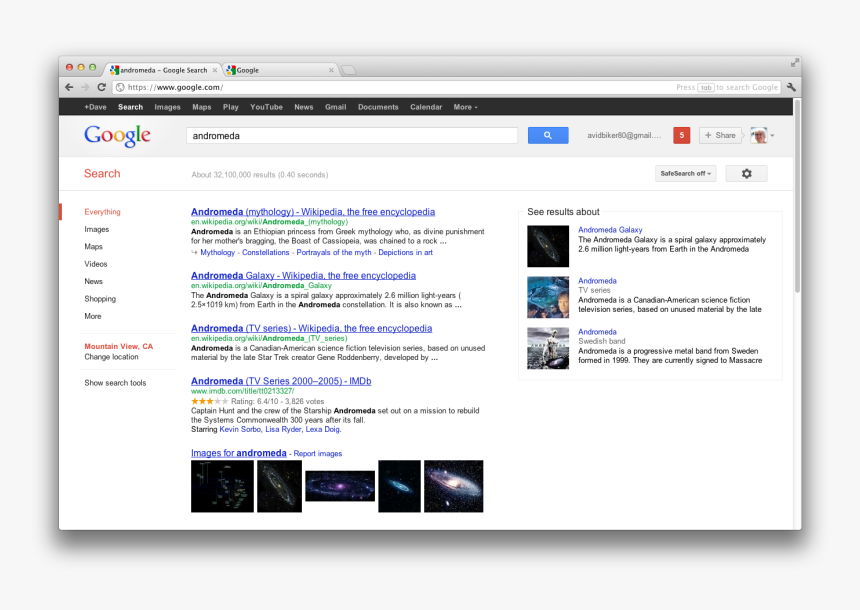The width and height of the screenshot is (860, 610).
Task: Click the address bar showing www.google.com
Action: pos(447,87)
